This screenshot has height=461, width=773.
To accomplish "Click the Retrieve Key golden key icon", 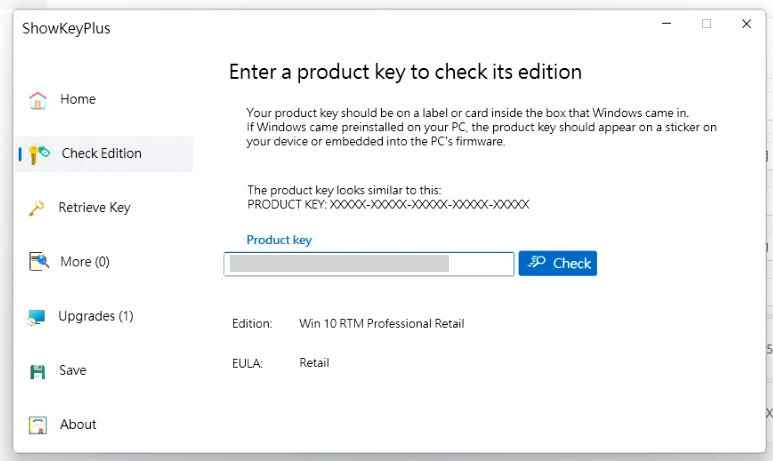I will (36, 208).
